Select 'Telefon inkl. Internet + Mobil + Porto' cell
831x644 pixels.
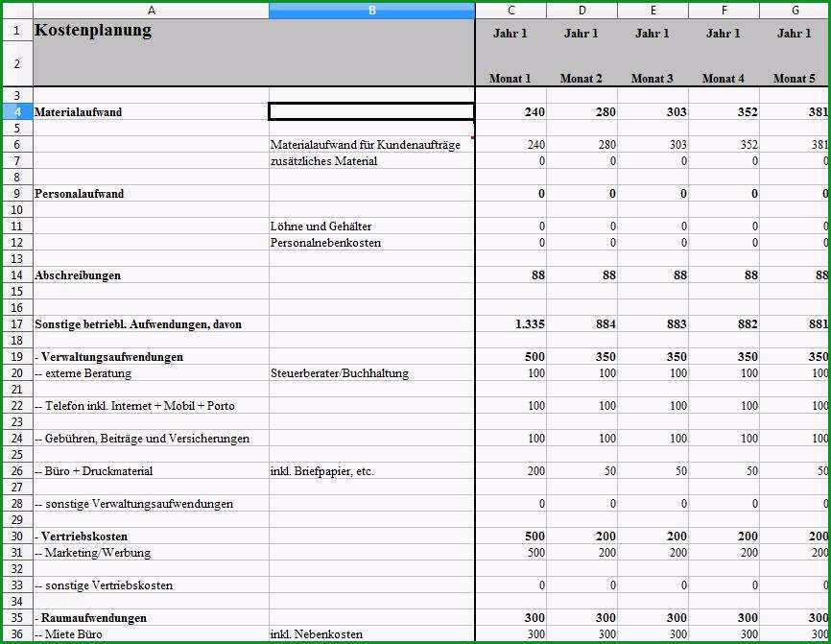151,405
